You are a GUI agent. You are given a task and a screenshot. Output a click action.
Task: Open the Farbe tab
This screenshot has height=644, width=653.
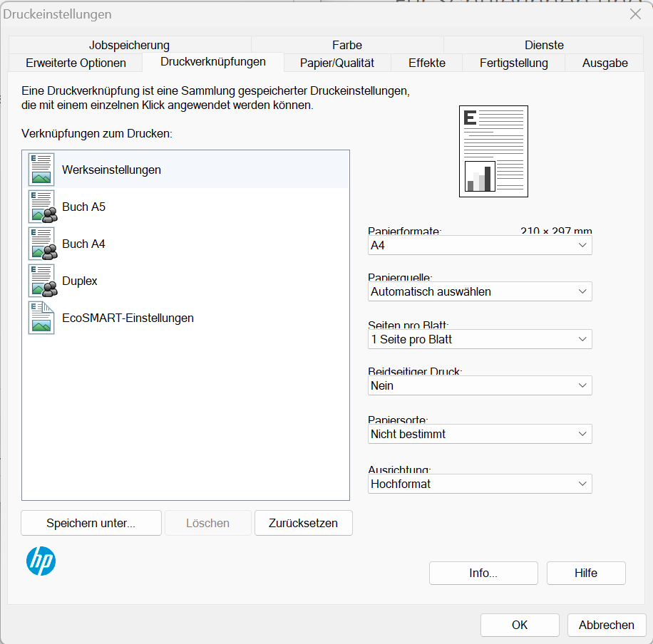click(347, 45)
